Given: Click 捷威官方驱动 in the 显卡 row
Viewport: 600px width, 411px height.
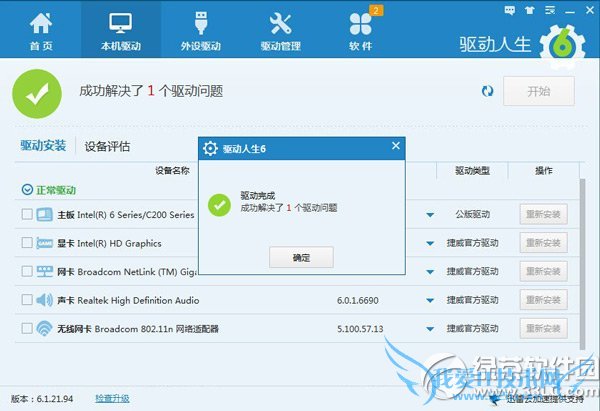Looking at the screenshot, I should click(x=473, y=243).
